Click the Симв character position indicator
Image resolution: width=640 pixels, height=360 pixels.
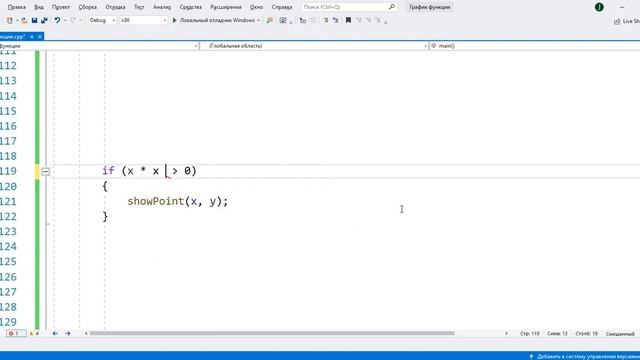557,334
